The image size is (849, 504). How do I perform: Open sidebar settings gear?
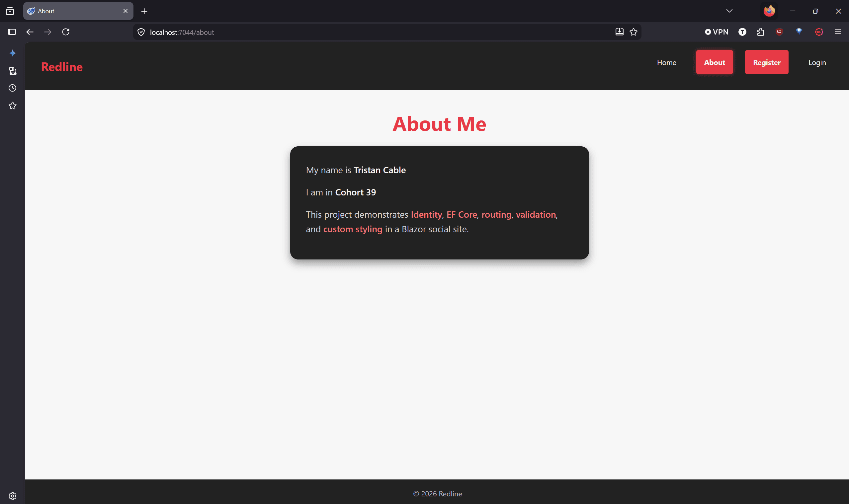[x=13, y=496]
